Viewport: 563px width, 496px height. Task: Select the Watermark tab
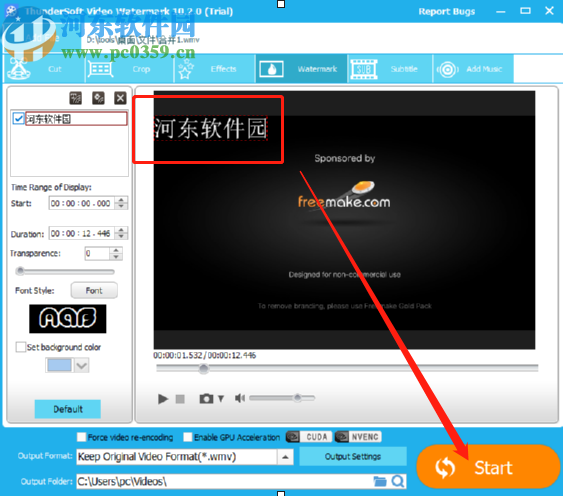coord(301,69)
